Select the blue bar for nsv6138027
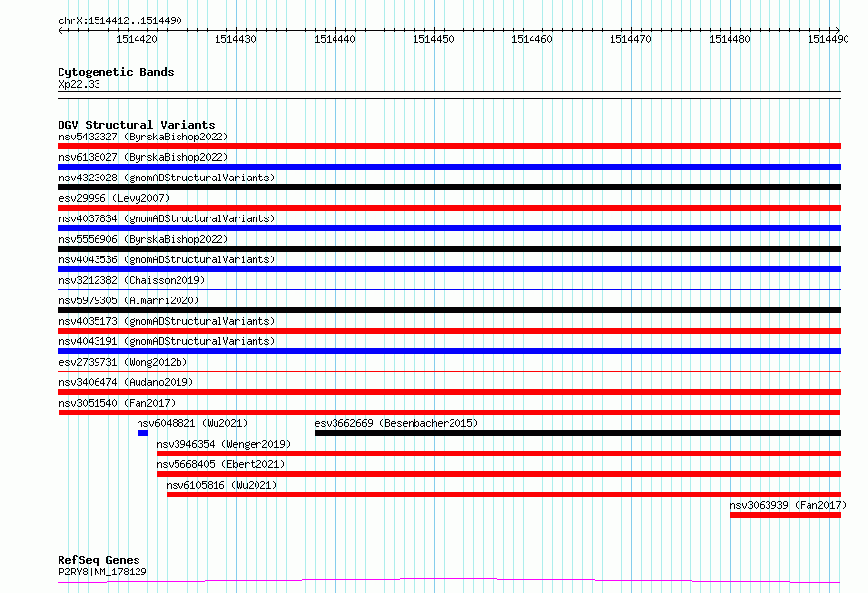Screen dimensions: 868x593 click(x=449, y=167)
